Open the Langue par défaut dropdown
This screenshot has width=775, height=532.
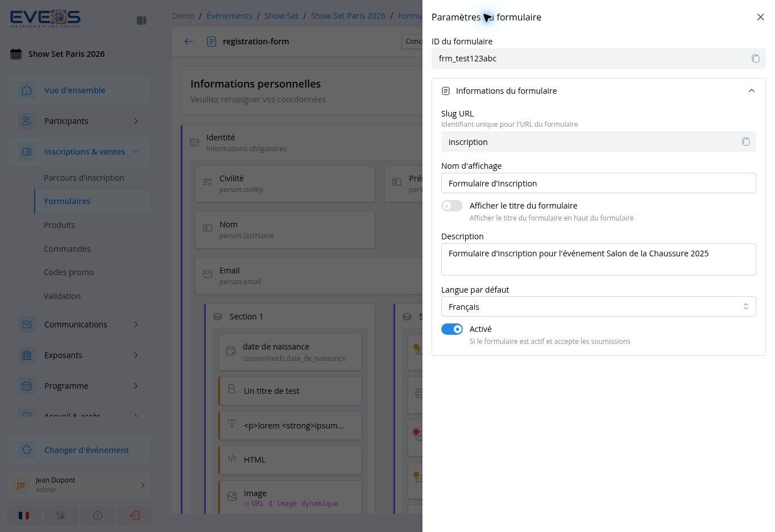click(x=598, y=306)
